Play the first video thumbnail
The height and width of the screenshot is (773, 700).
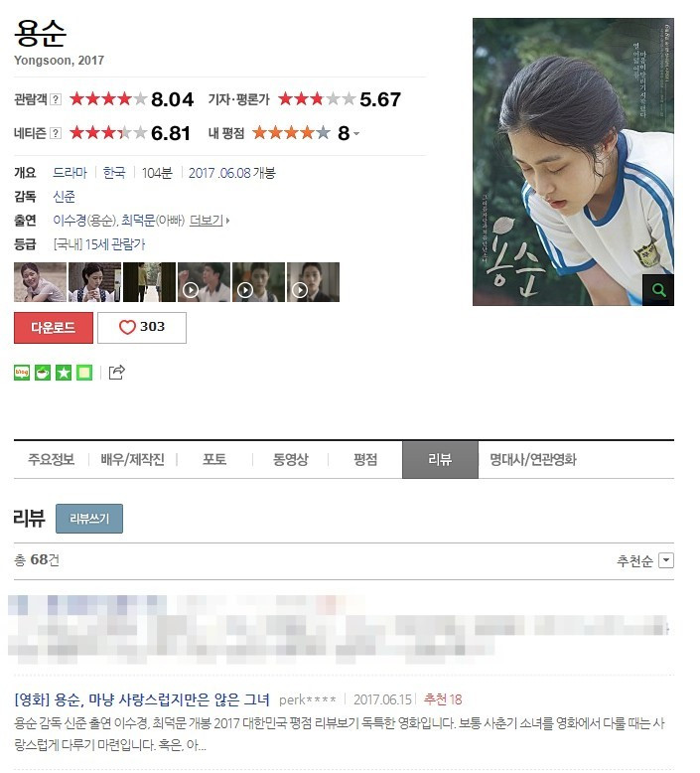[x=204, y=282]
